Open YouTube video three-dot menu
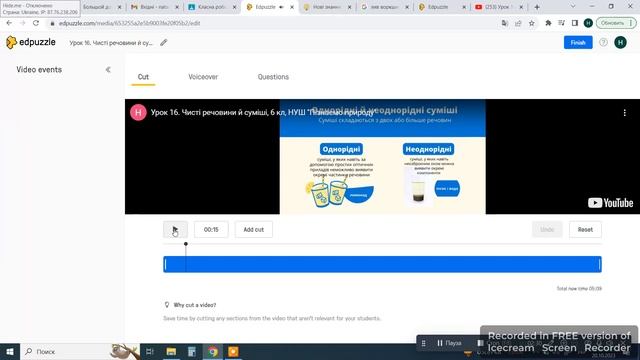Image resolution: width=640 pixels, height=360 pixels. pos(624,113)
